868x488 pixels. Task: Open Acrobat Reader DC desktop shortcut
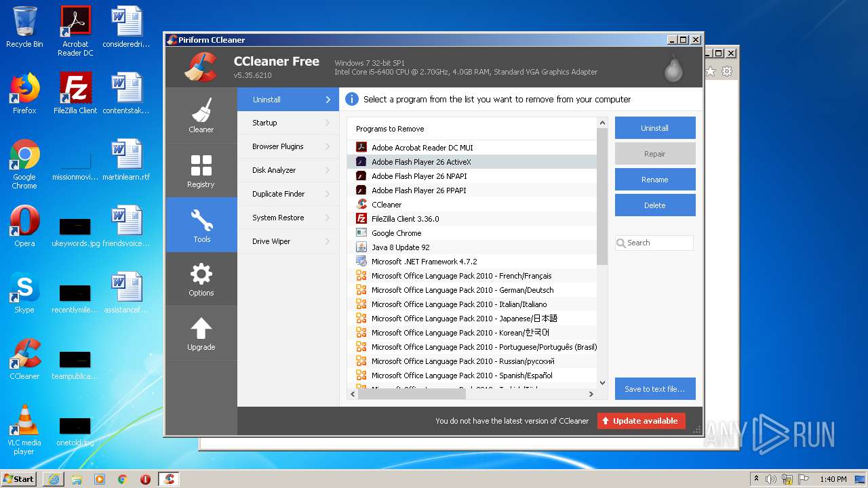point(75,31)
